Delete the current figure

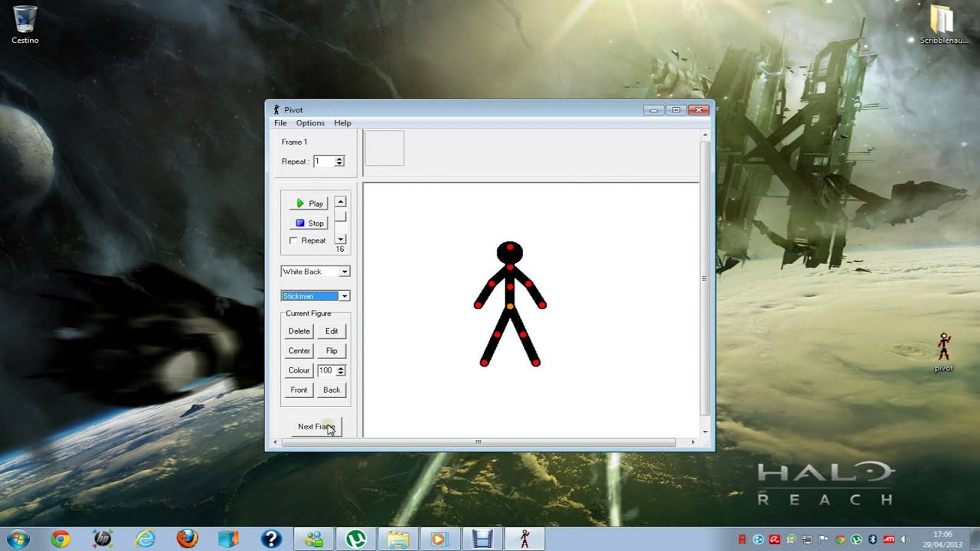point(299,331)
